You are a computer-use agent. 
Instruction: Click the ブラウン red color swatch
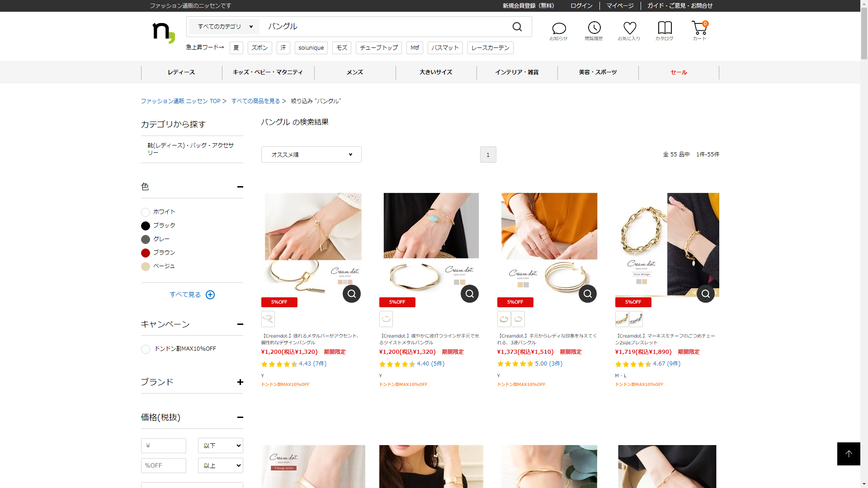click(x=146, y=253)
